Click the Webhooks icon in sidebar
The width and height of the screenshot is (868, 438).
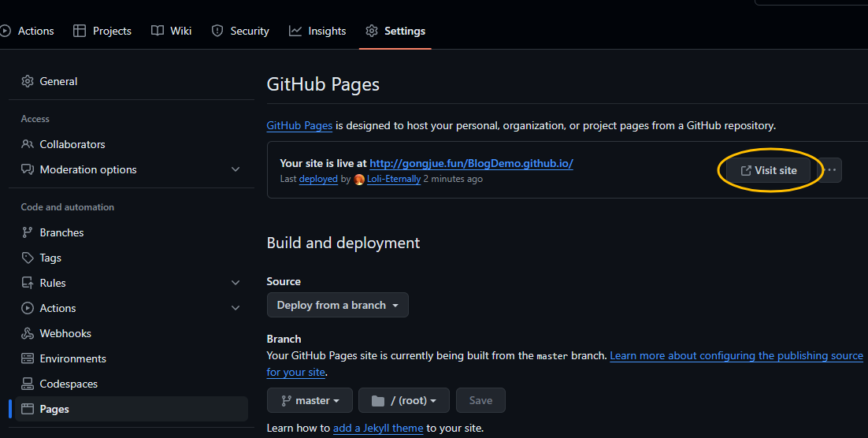coord(28,333)
